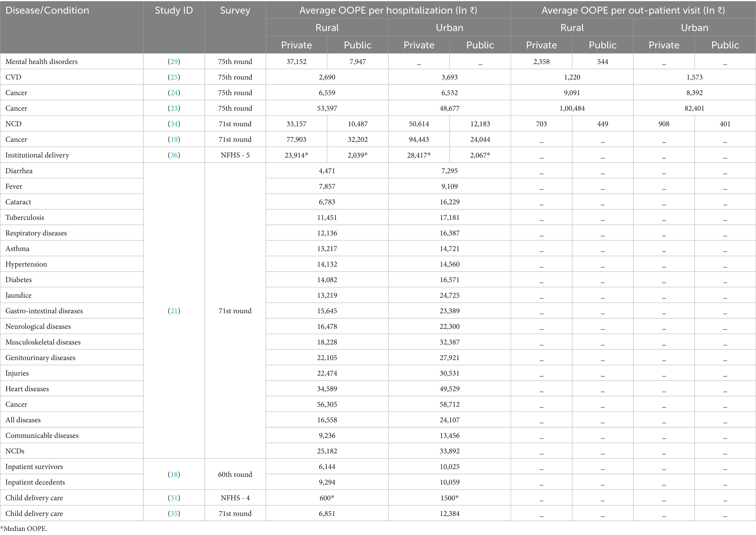
Task: Click the NFHS - 4 survey cell
Action: click(235, 498)
